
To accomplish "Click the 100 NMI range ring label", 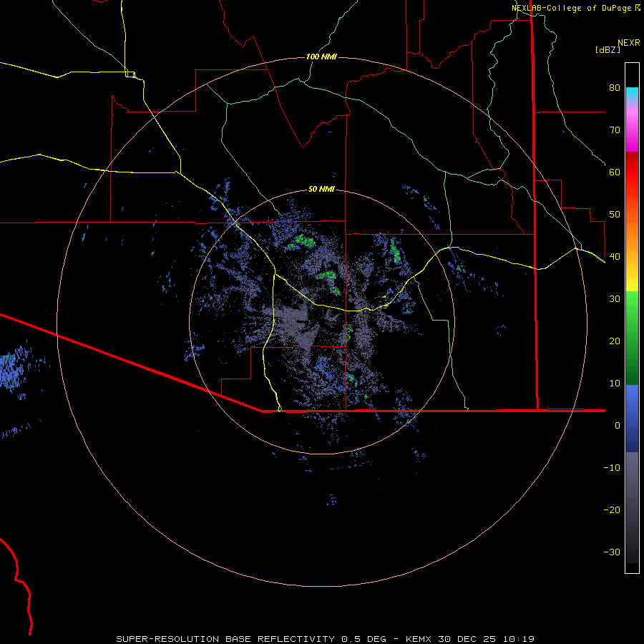I will 321,57.
